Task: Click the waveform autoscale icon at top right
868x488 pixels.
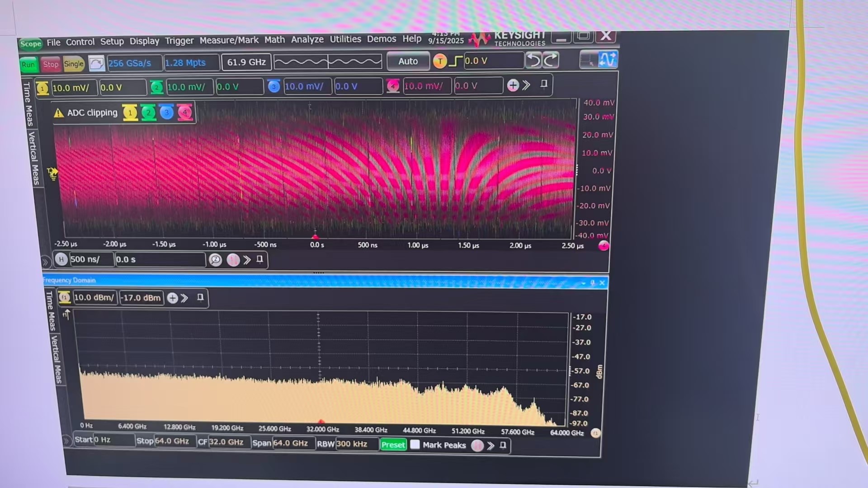Action: point(607,60)
